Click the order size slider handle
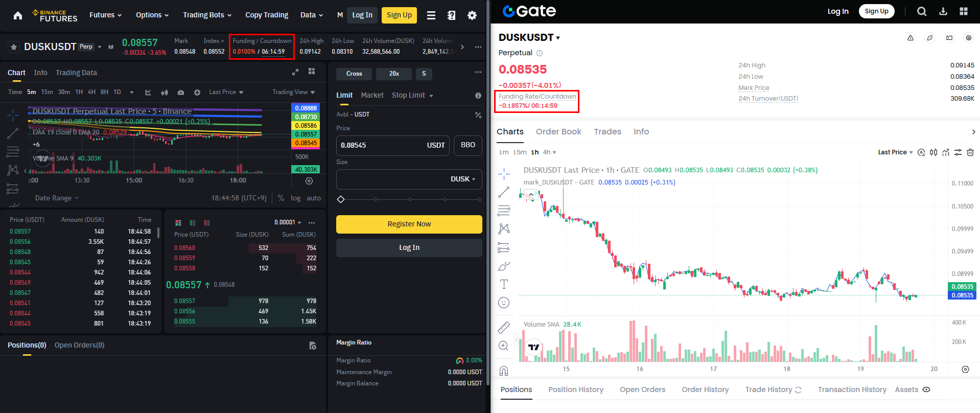Screen dimensions: 980x413 (341, 199)
